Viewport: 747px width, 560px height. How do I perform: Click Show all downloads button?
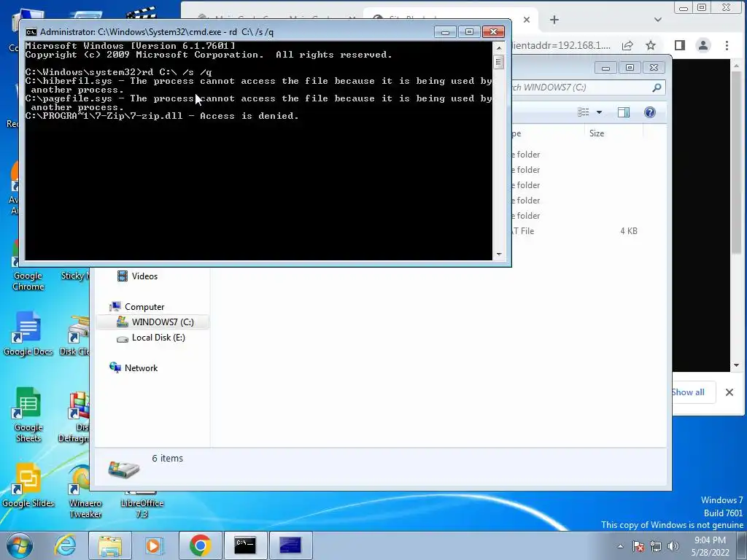pos(687,392)
